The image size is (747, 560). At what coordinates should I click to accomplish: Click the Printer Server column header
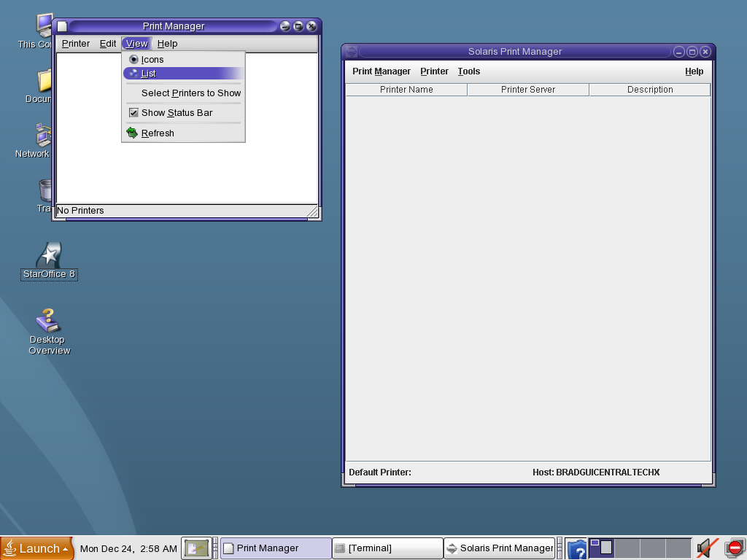528,90
